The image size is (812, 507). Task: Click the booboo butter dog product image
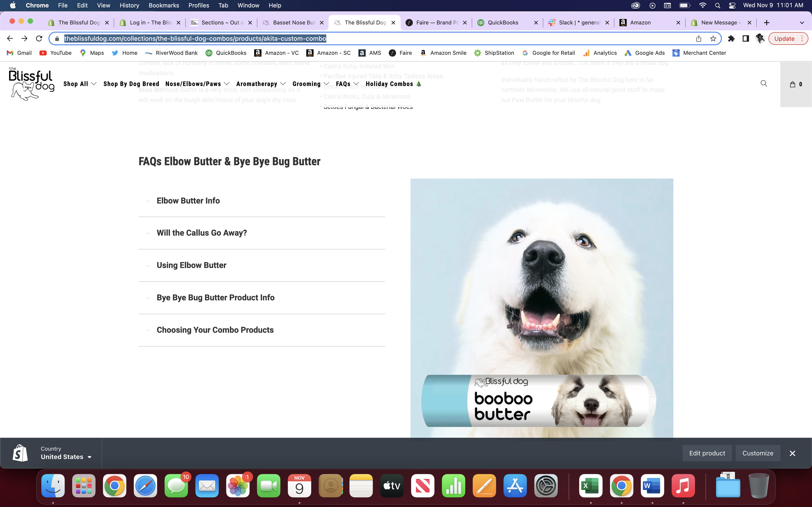coord(541,308)
